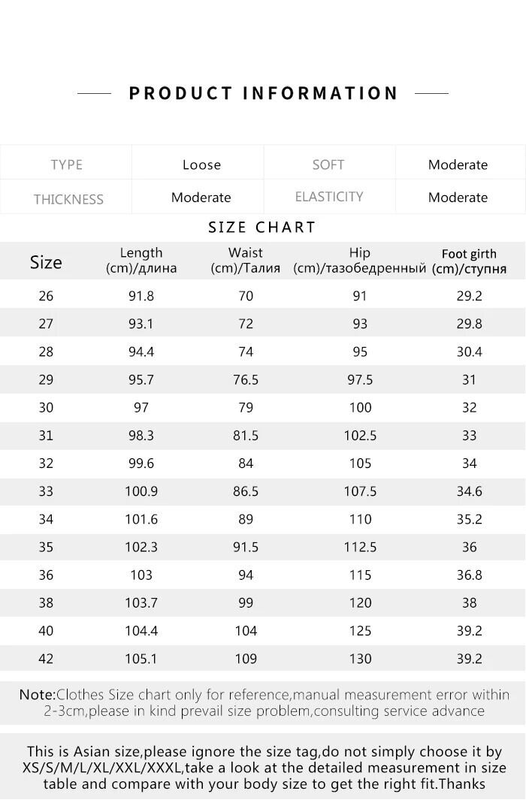Click the ELASTICITY label cell
This screenshot has width=526, height=812.
pyautogui.click(x=329, y=197)
